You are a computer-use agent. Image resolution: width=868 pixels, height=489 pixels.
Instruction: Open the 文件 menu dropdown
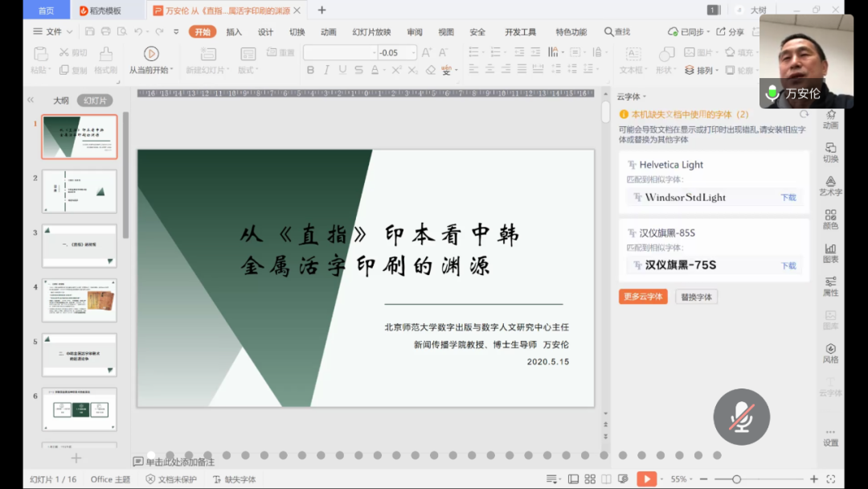[53, 31]
